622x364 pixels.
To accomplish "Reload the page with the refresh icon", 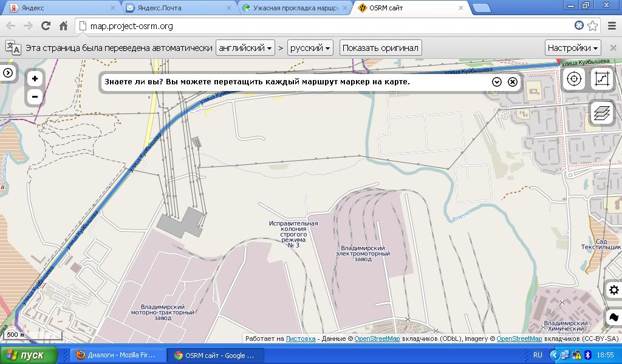I will (46, 26).
